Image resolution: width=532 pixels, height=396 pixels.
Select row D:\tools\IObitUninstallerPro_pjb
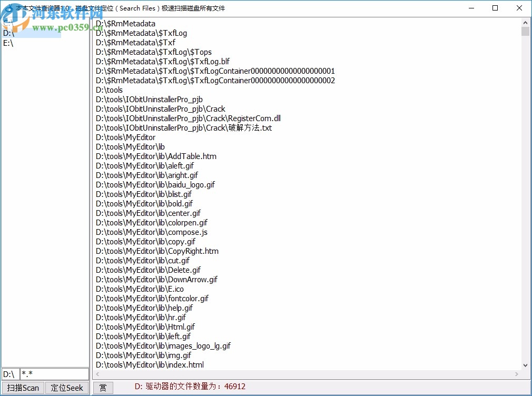tap(149, 100)
